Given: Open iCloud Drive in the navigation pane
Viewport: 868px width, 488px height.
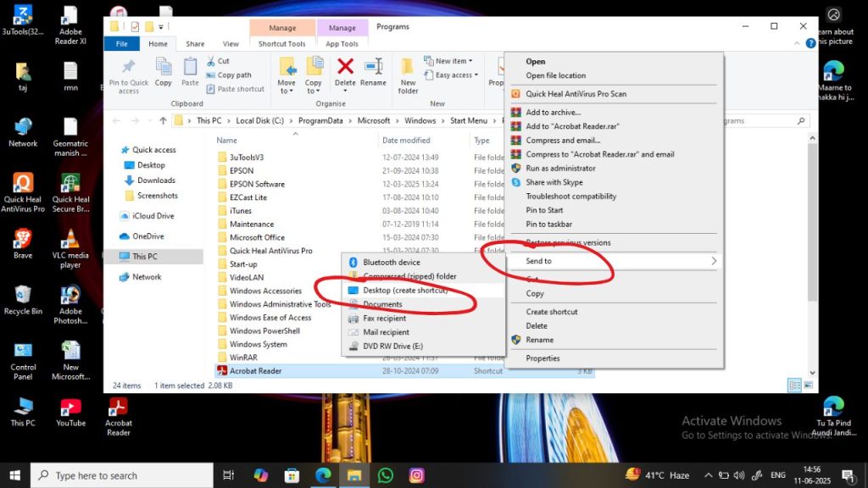Looking at the screenshot, I should tap(153, 216).
